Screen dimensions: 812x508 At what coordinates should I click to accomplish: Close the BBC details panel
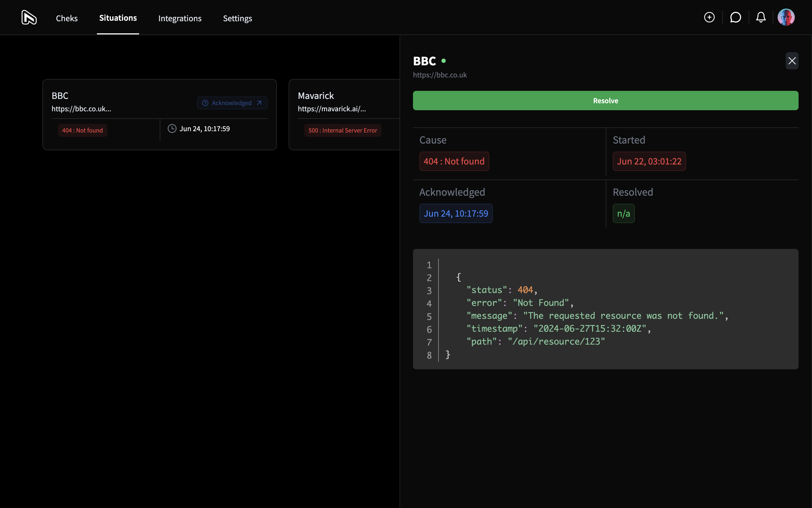(792, 61)
